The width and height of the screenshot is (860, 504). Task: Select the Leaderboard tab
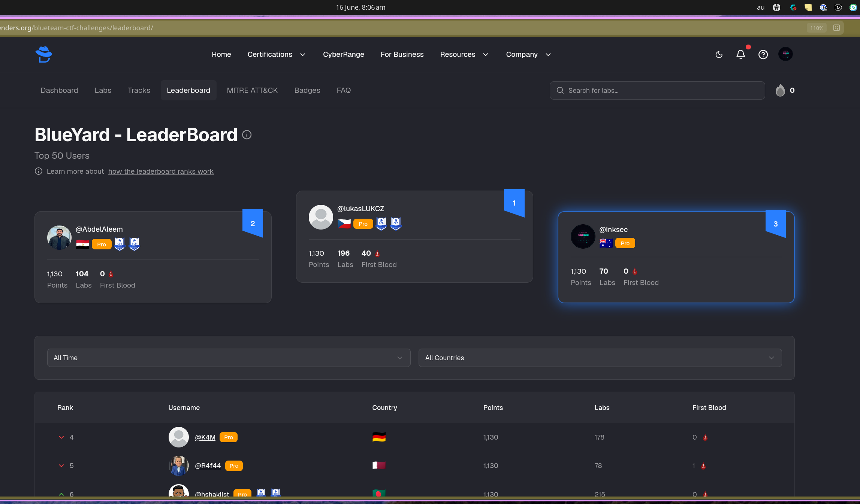coord(188,90)
